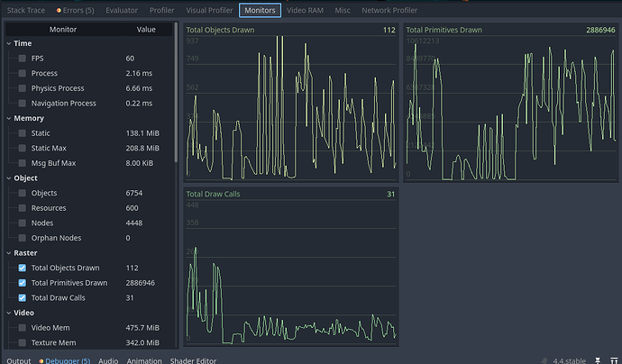Turn on the Physics Process monitor
The width and height of the screenshot is (622, 364).
[x=23, y=88]
